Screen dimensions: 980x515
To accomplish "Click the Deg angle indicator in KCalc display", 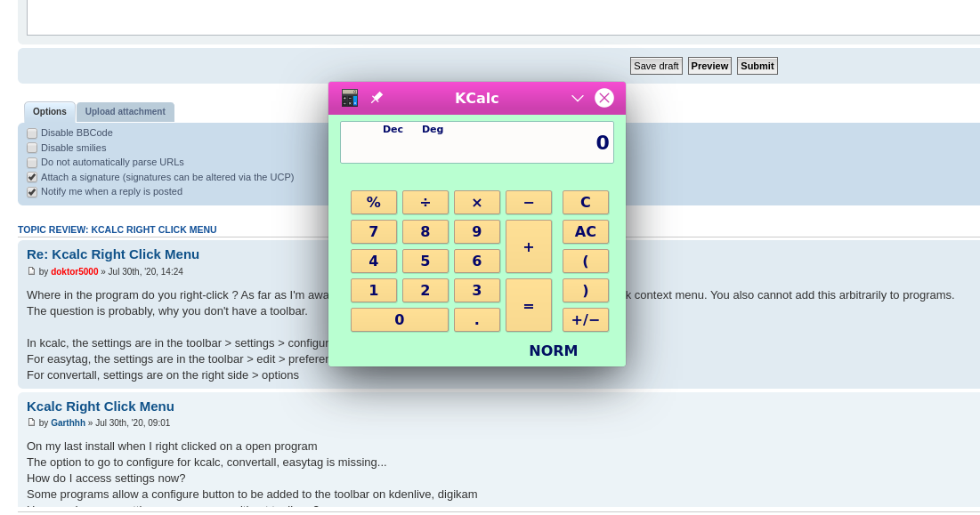I will pos(433,129).
